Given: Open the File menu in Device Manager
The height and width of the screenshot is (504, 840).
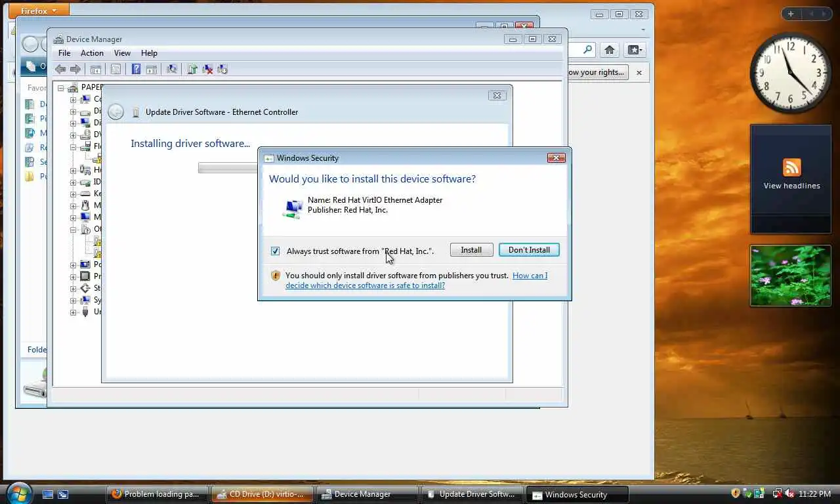Looking at the screenshot, I should [64, 53].
